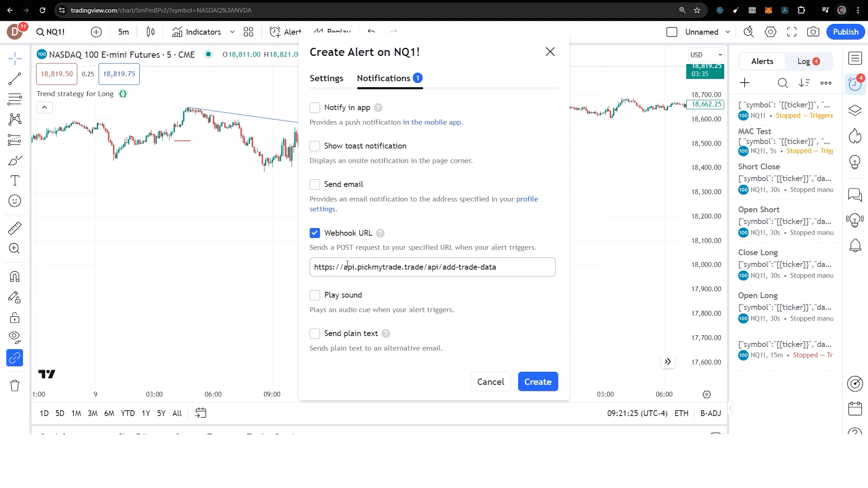Select the crosshair cursor tool

coord(15,58)
